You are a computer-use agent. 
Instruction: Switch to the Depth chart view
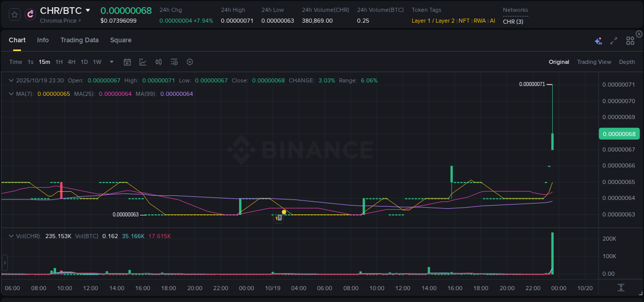pyautogui.click(x=627, y=61)
